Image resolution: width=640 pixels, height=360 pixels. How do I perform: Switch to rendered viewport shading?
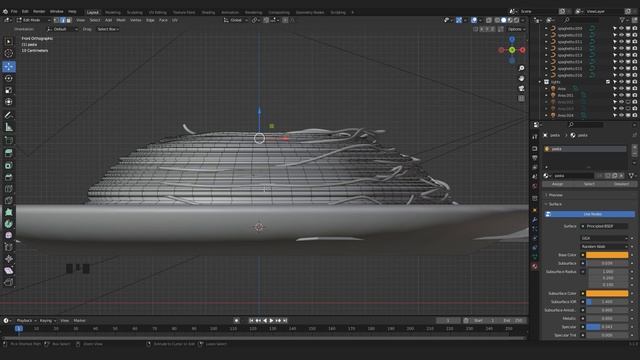coord(517,20)
